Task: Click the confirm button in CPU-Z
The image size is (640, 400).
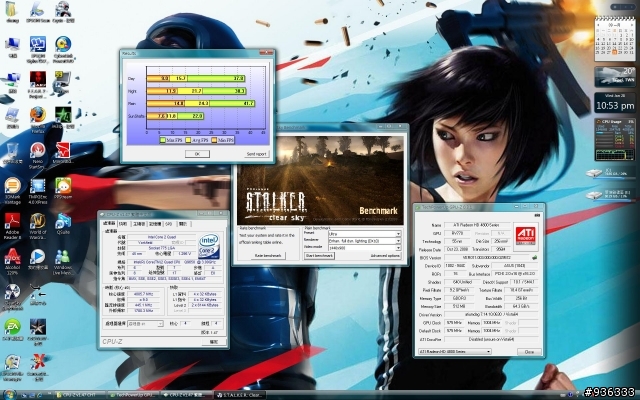Action: coord(214,342)
